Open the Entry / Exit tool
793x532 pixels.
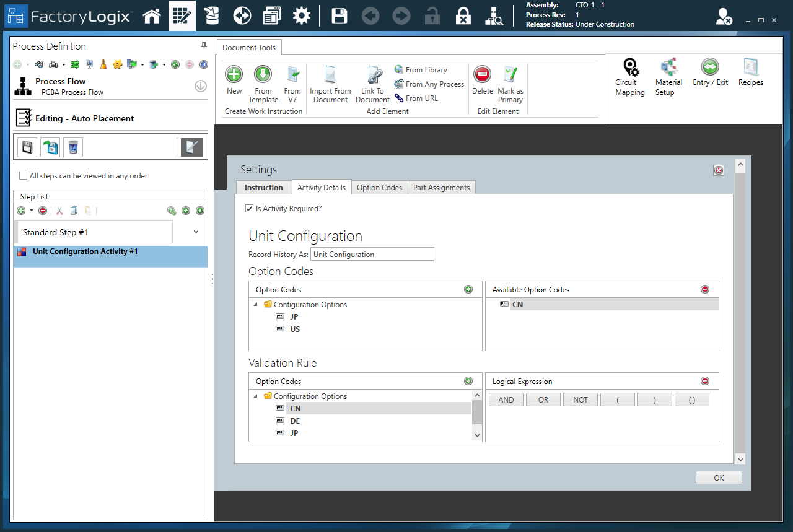tap(710, 73)
